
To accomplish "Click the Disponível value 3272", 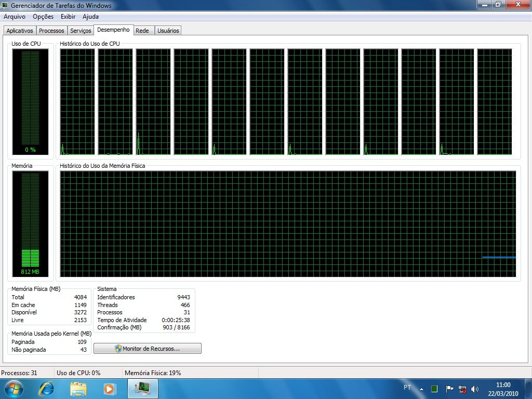I will tap(81, 312).
